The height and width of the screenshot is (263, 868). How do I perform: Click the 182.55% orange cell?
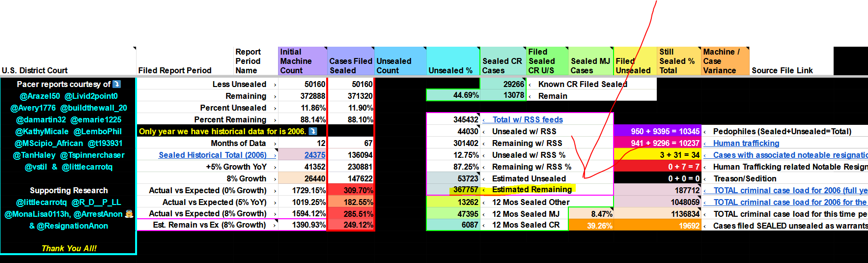pos(351,202)
